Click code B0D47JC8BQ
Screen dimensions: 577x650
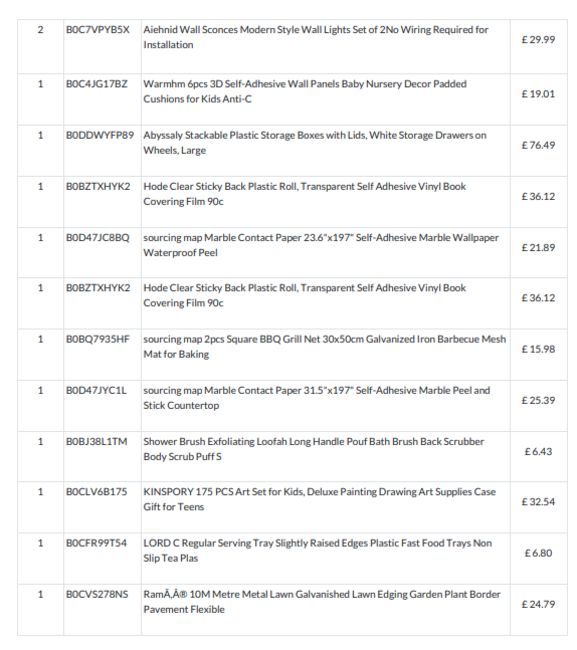[97, 238]
